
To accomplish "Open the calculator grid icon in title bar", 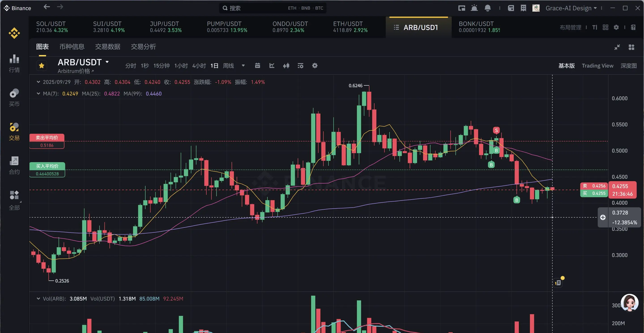I will [523, 8].
